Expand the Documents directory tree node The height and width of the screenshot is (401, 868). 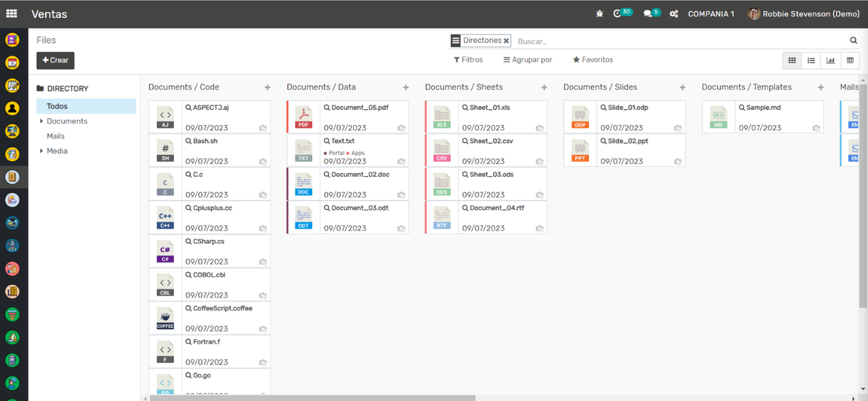click(x=41, y=121)
